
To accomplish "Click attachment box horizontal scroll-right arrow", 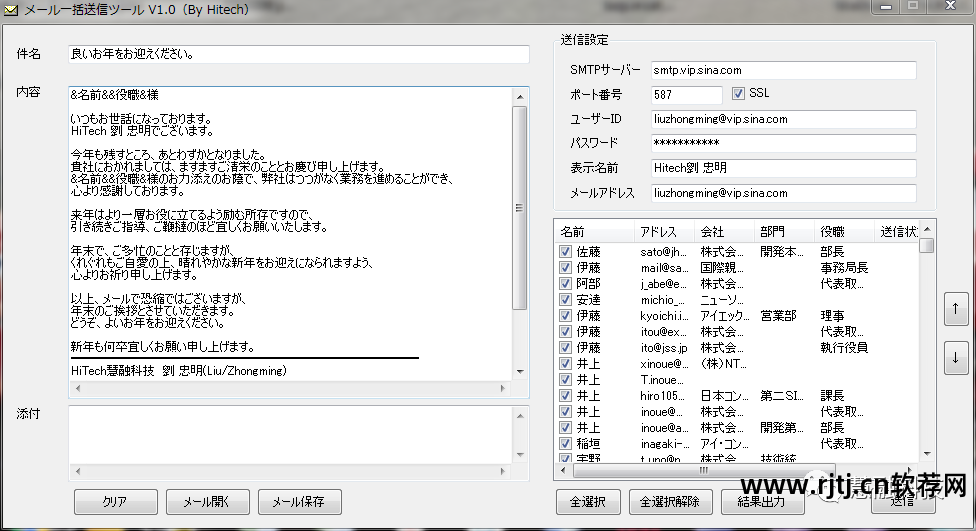I will coord(503,471).
